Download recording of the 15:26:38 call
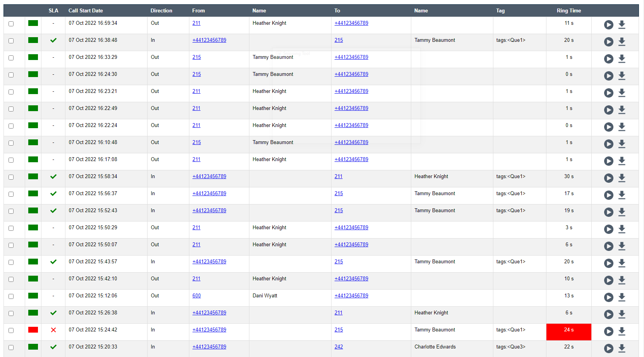Viewport: 644px width, 357px height. [x=622, y=314]
